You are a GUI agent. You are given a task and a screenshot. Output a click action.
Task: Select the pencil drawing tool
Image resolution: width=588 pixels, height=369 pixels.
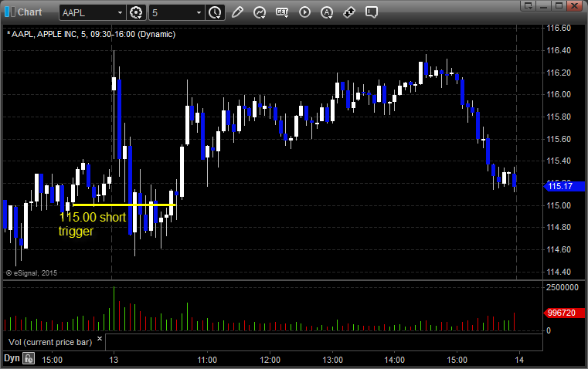[x=237, y=12]
